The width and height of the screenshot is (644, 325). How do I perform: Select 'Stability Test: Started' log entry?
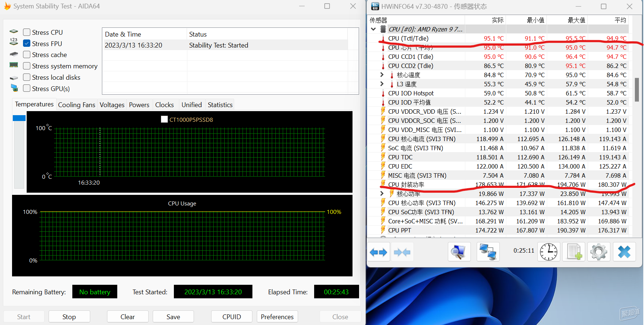225,45
